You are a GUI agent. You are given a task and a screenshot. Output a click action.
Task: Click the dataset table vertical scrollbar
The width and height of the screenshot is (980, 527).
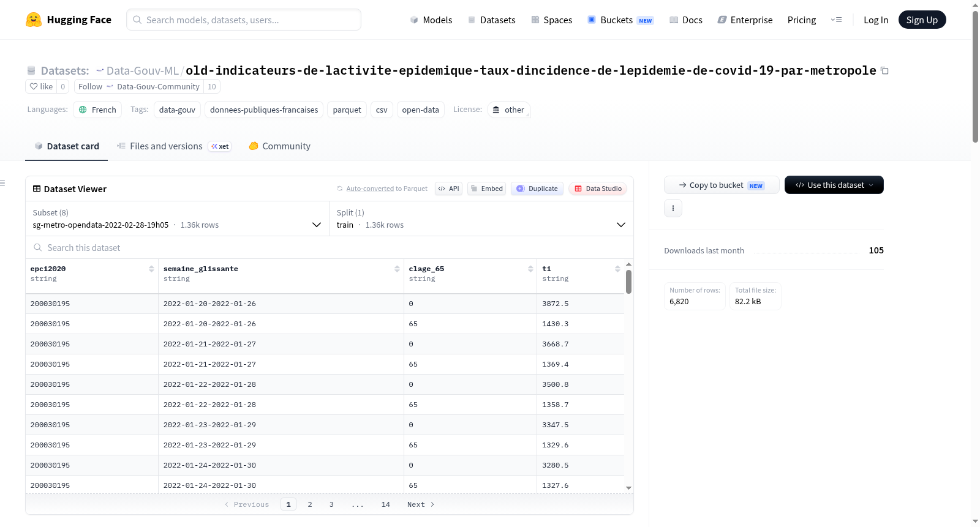click(x=628, y=282)
